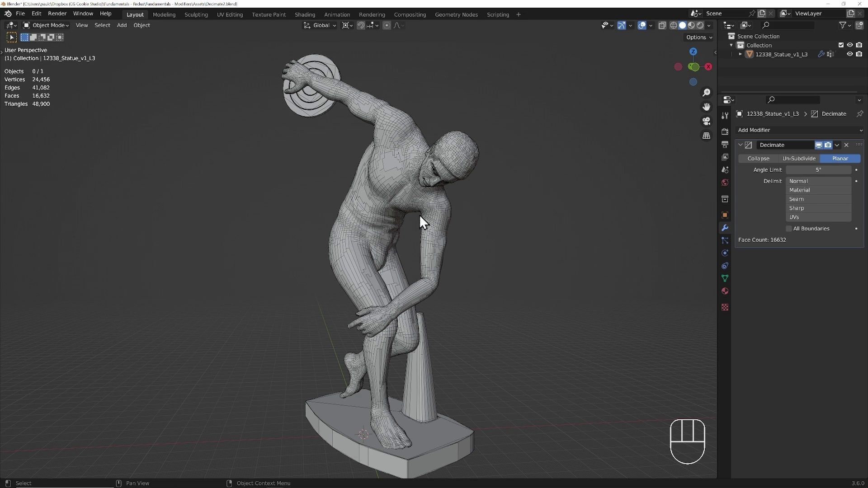Viewport: 868px width, 488px height.
Task: Open the File menu
Action: [x=20, y=14]
